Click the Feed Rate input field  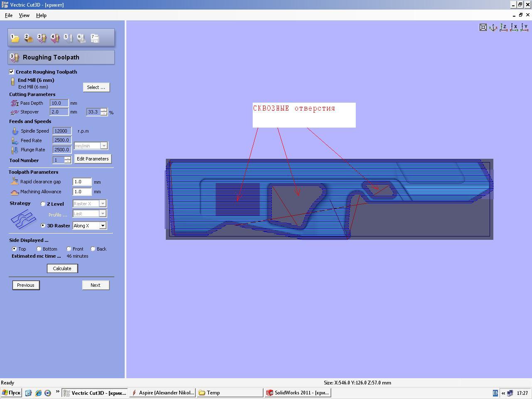[62, 140]
